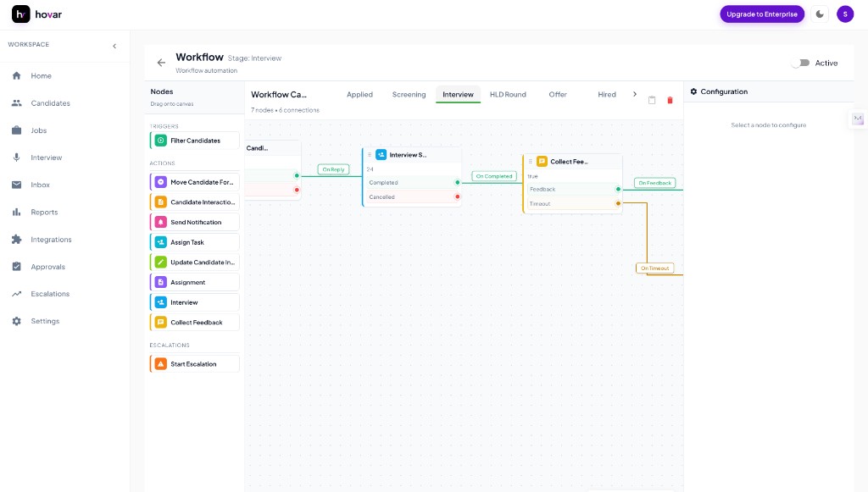
Task: Click the red delete trash icon
Action: tap(670, 100)
